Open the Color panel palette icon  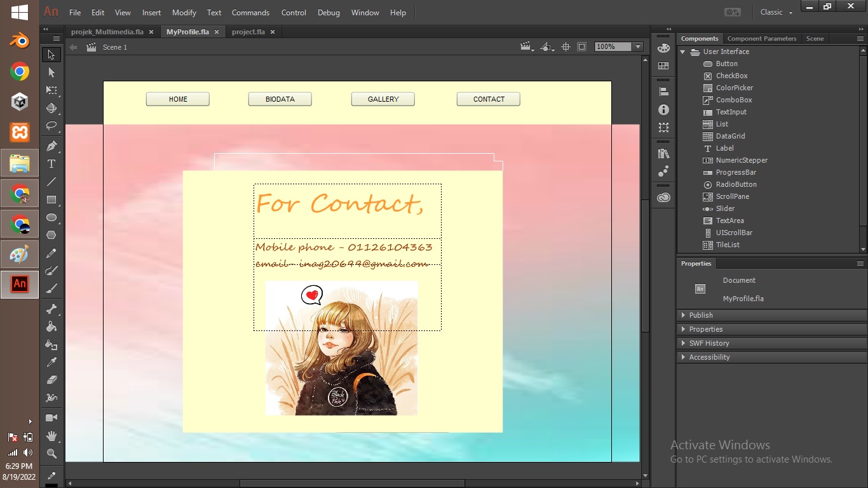coord(663,48)
